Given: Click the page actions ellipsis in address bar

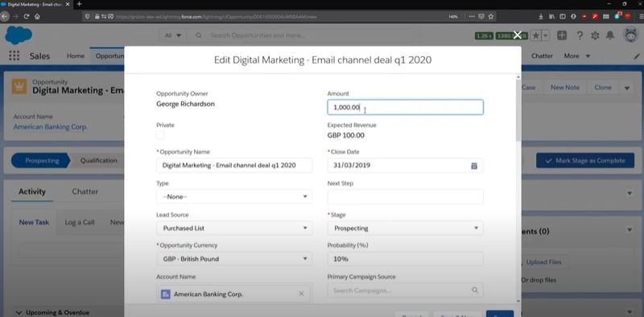Looking at the screenshot, I should tap(471, 17).
